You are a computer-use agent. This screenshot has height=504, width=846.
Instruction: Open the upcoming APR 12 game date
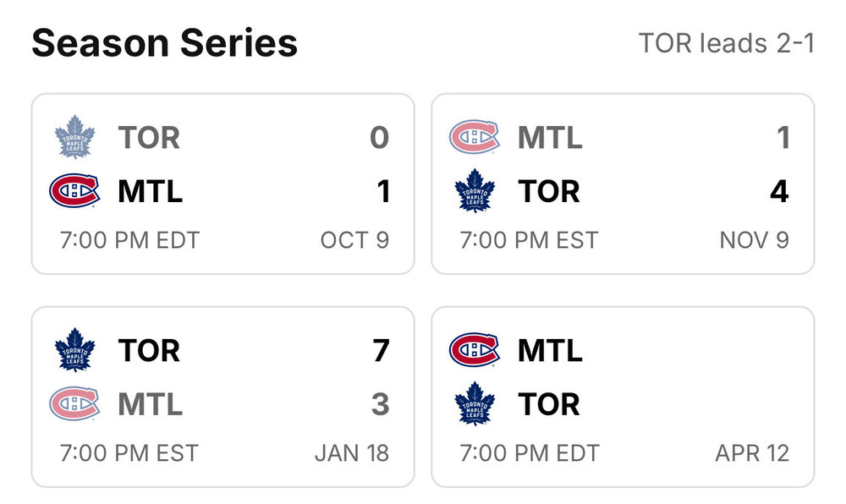pyautogui.click(x=752, y=453)
